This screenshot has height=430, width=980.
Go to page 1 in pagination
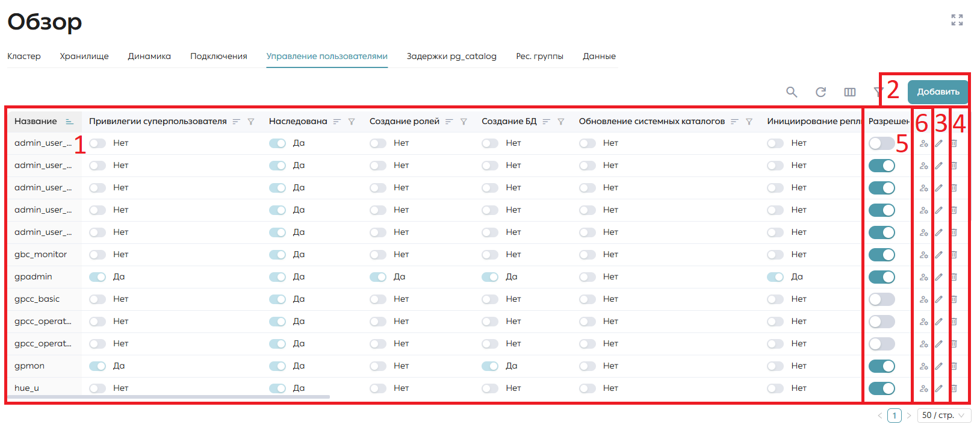895,416
